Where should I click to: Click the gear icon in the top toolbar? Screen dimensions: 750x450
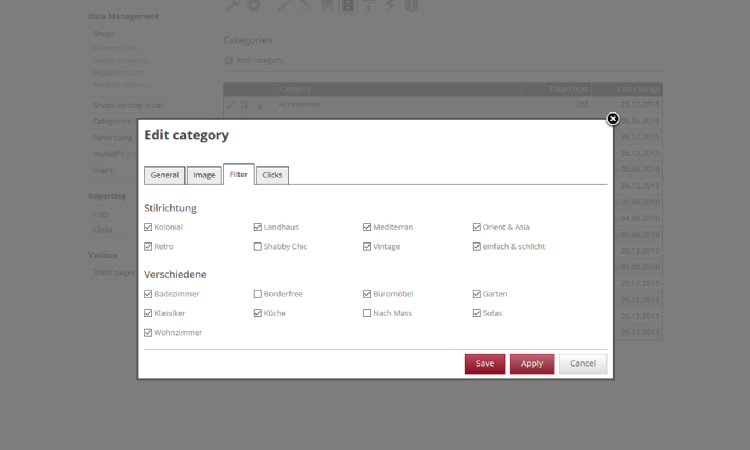pyautogui.click(x=254, y=6)
